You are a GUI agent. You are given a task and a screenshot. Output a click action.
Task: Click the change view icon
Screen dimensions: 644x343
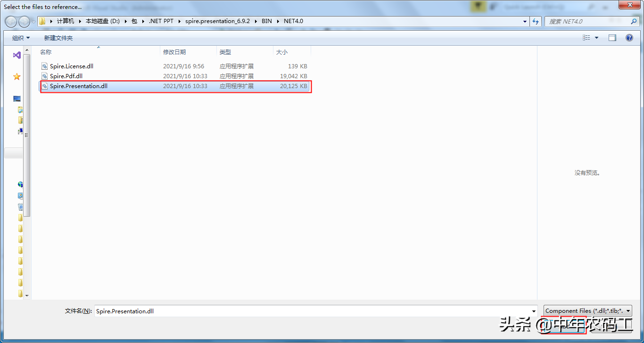tap(586, 38)
